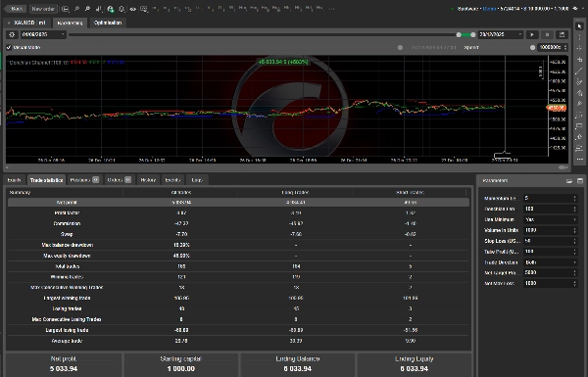Click the orange current price label

click(x=556, y=108)
